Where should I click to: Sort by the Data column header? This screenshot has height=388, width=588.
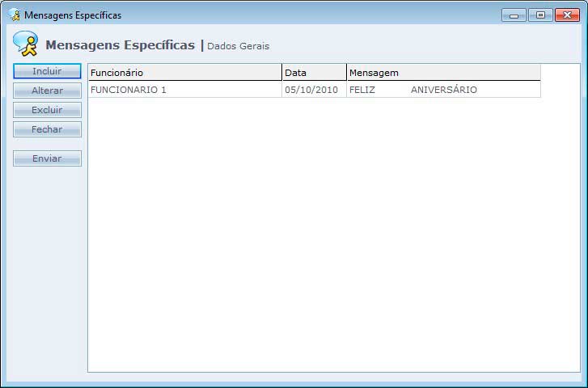[x=314, y=73]
